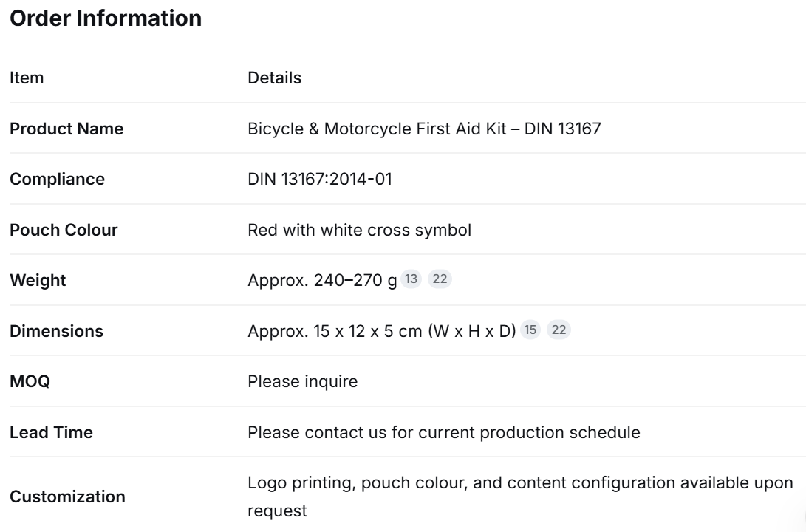Click the DIN 13167:2014-01 value

pos(320,179)
